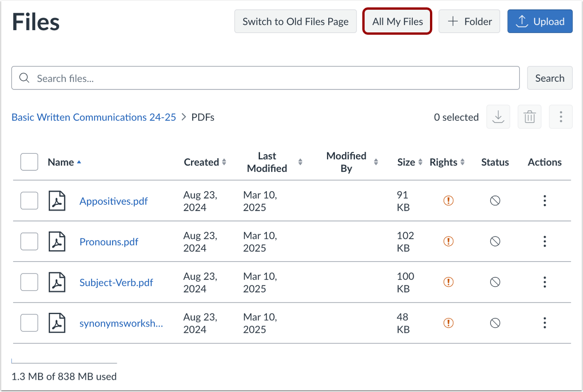Click the bulk download selected files icon
This screenshot has height=392, width=583.
click(498, 117)
